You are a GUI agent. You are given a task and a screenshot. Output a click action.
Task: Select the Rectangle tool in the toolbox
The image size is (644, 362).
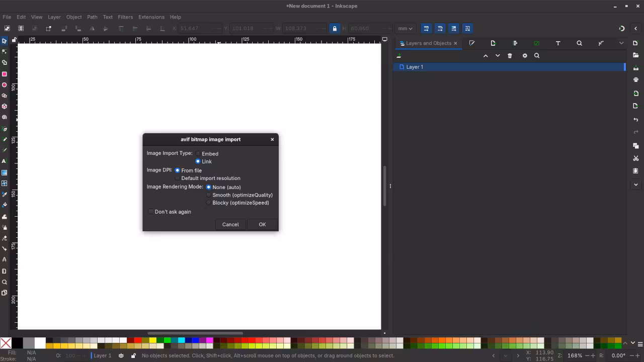point(4,73)
